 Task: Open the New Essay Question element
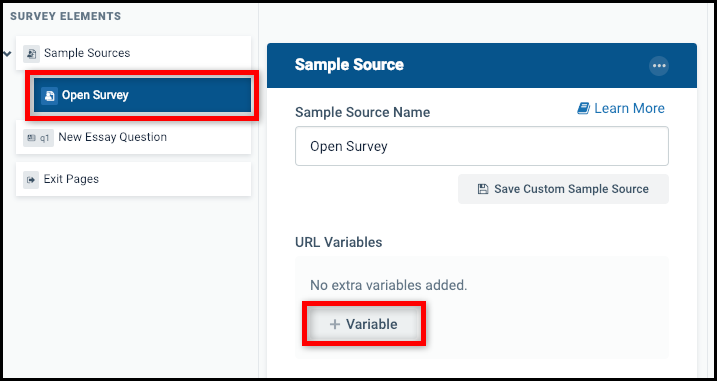(x=134, y=137)
